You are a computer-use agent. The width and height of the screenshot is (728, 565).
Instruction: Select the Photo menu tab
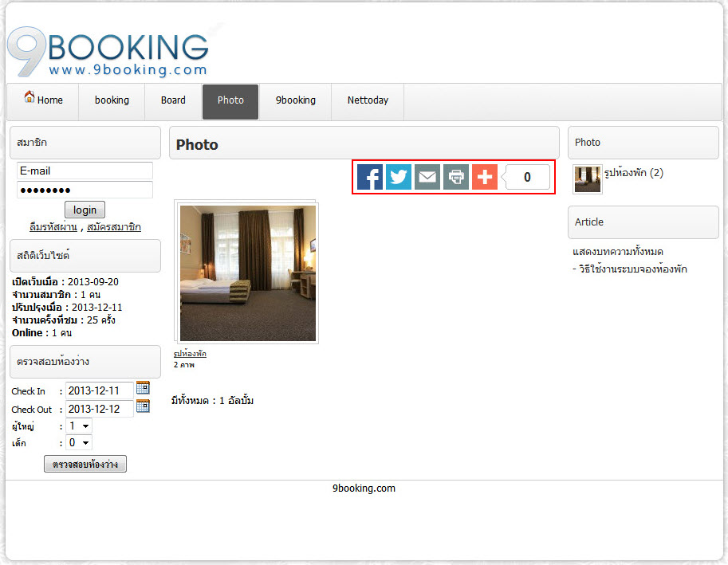[230, 101]
